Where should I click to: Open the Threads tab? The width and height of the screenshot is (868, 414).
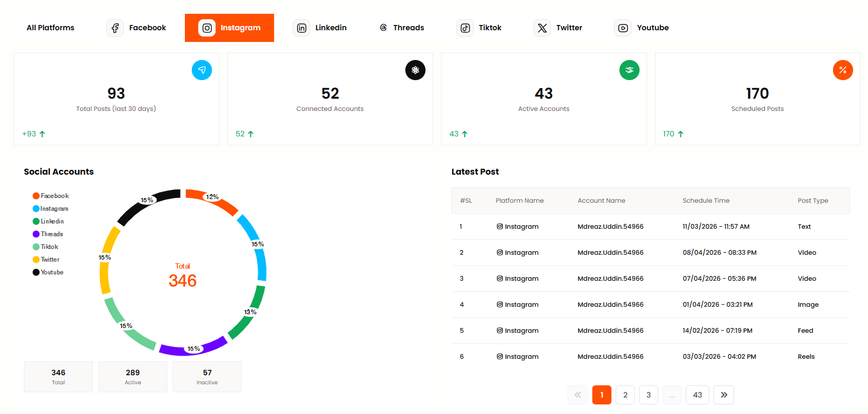coord(402,28)
